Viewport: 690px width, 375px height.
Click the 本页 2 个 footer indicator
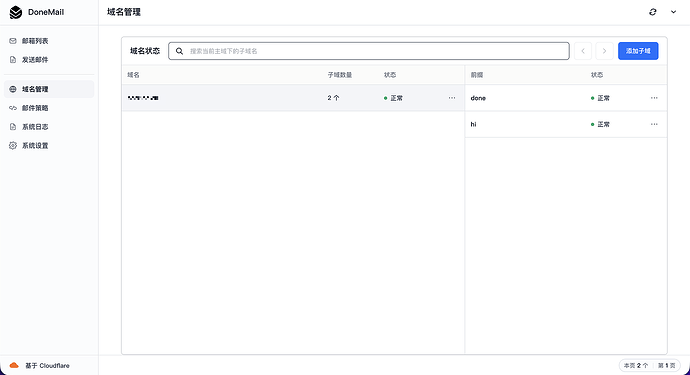click(636, 365)
